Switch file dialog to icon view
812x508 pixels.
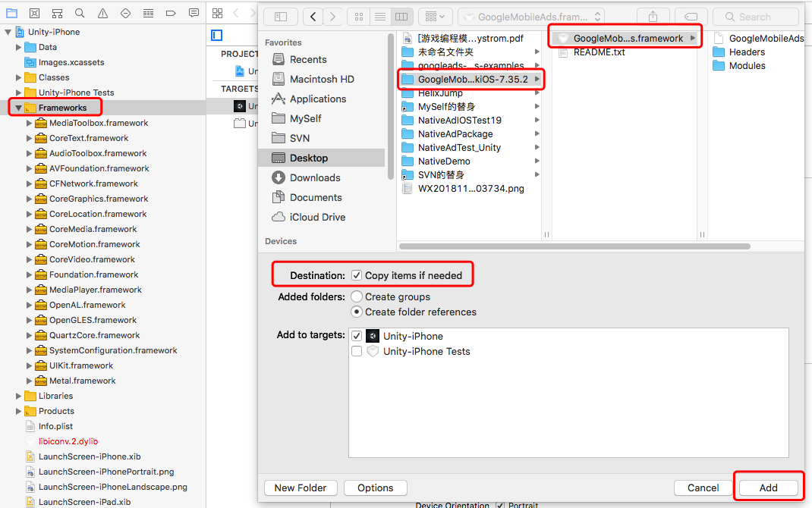click(x=358, y=17)
